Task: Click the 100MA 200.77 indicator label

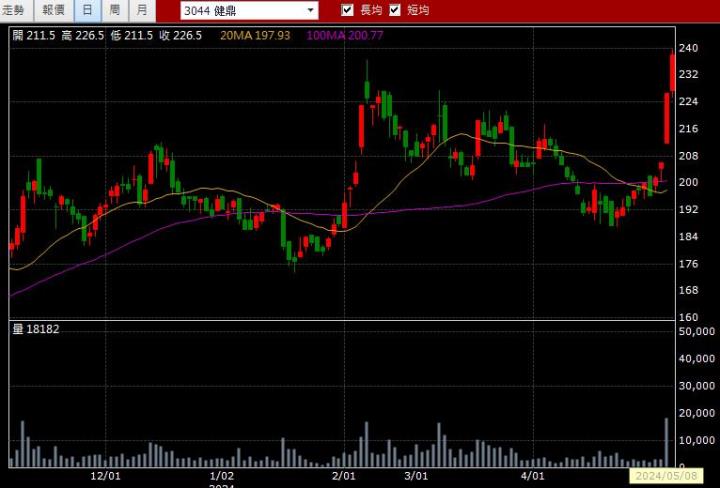Action: coord(345,35)
